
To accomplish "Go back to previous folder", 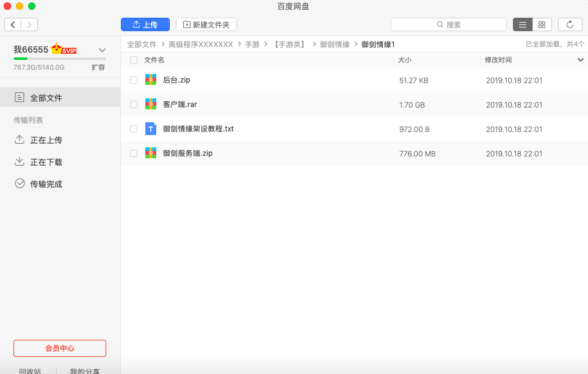I will coord(13,24).
